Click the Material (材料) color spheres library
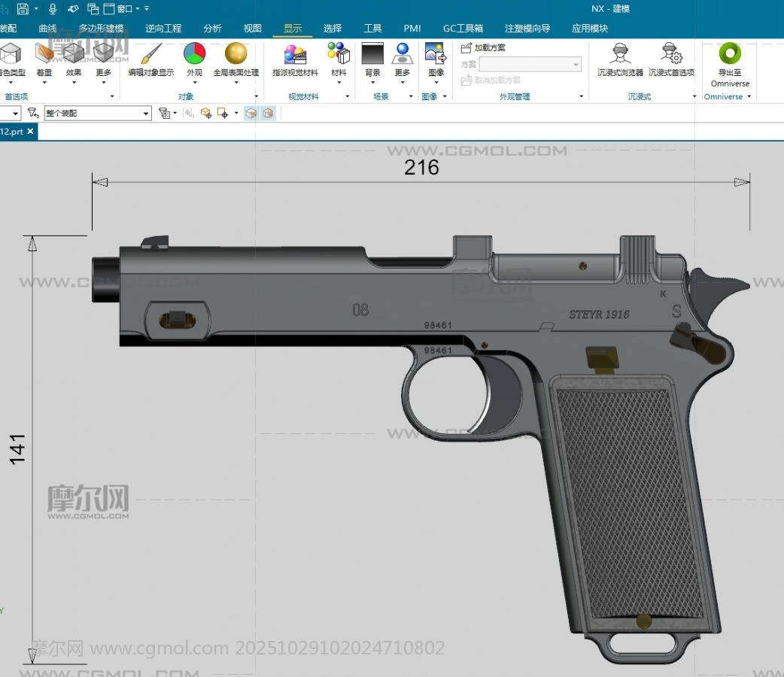The image size is (784, 677). [339, 54]
